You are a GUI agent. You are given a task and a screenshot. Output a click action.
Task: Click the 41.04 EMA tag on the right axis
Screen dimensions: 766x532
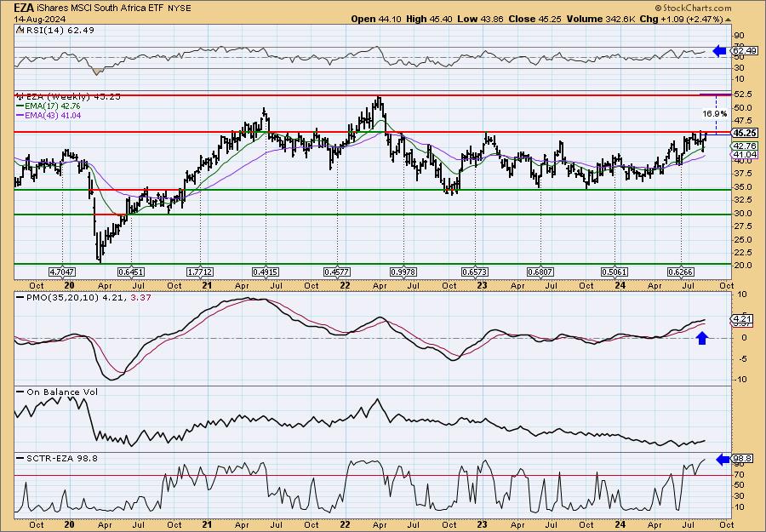point(745,154)
